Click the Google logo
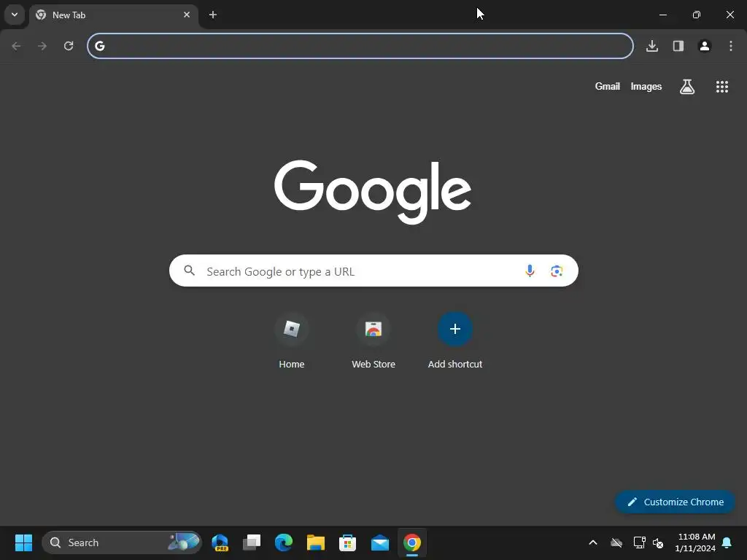 (x=373, y=192)
